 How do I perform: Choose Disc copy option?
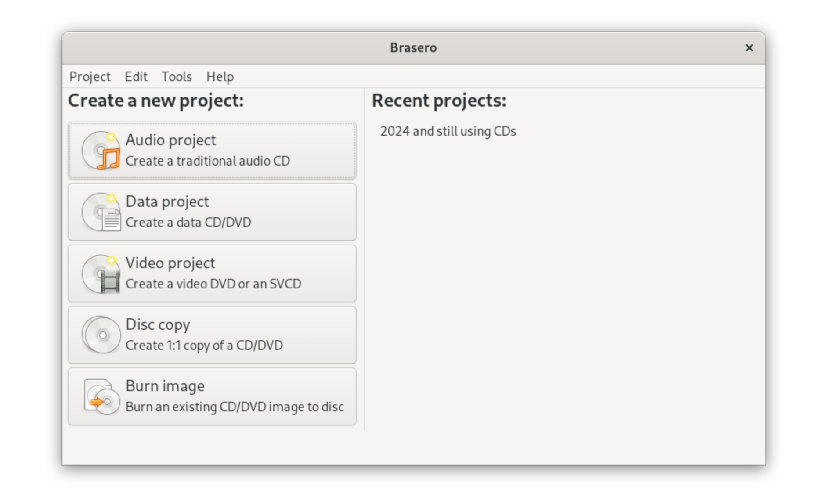212,335
